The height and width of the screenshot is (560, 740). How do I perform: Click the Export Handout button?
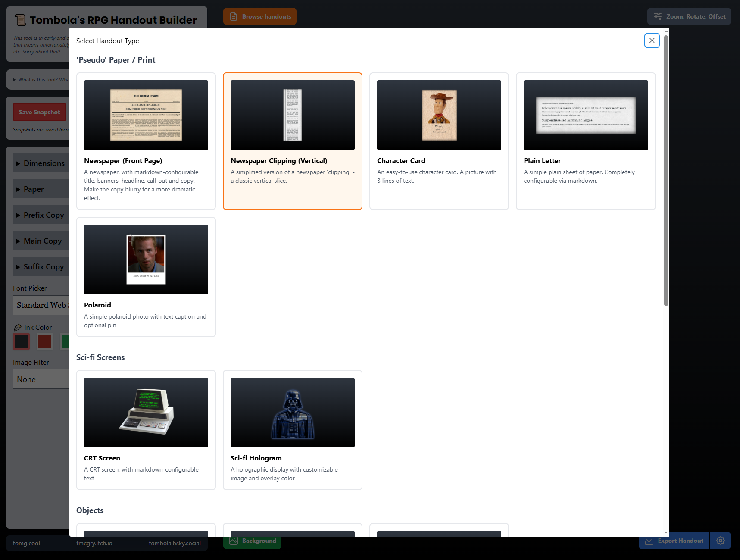(x=674, y=541)
